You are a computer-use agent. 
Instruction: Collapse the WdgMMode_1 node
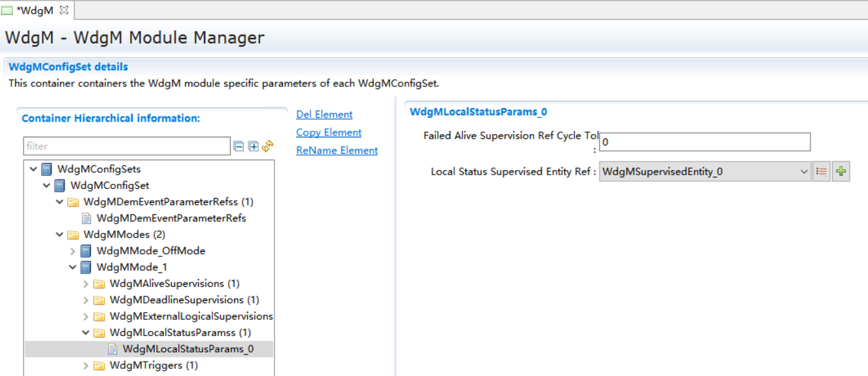(73, 267)
